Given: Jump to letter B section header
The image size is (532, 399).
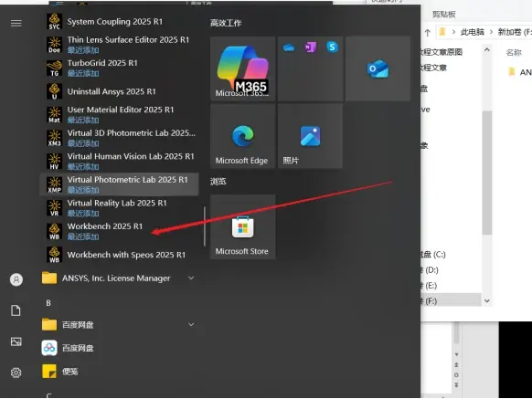Looking at the screenshot, I should [48, 303].
